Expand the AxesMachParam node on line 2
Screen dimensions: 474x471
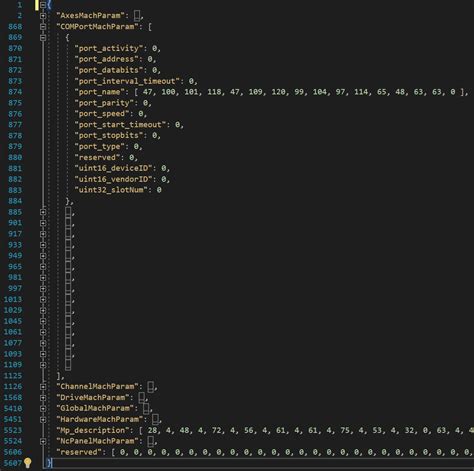(x=43, y=16)
